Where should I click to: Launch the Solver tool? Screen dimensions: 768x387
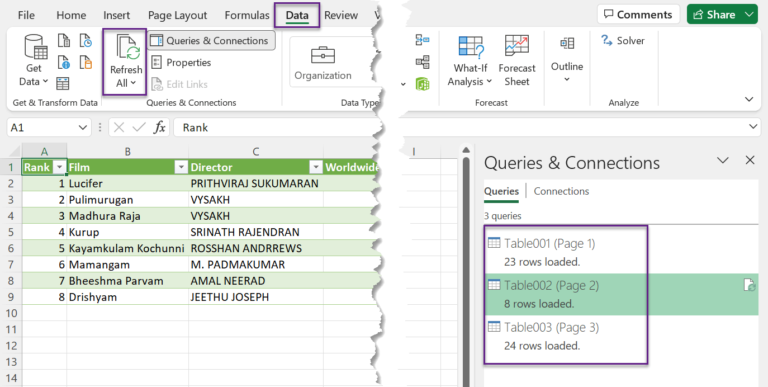pos(623,41)
